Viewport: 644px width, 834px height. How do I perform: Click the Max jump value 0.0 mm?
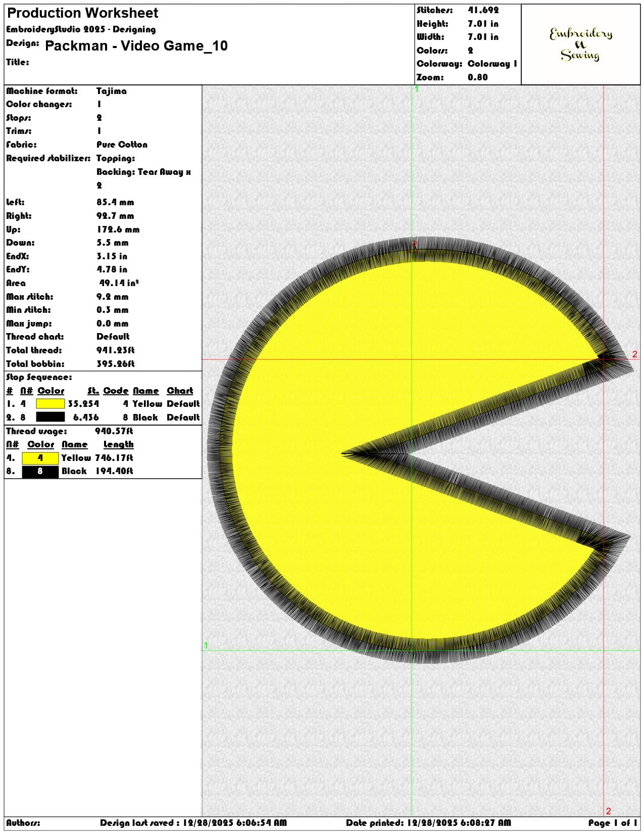(113, 323)
